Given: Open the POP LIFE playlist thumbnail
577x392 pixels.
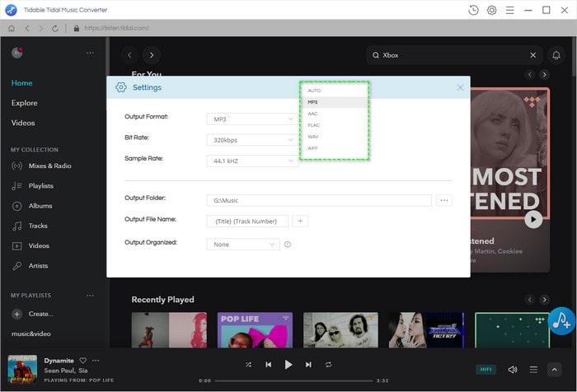Looking at the screenshot, I should [255, 330].
